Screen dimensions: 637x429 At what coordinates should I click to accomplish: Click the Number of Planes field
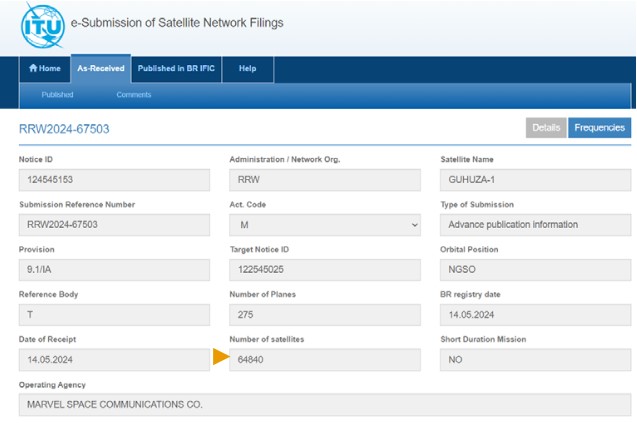[324, 315]
